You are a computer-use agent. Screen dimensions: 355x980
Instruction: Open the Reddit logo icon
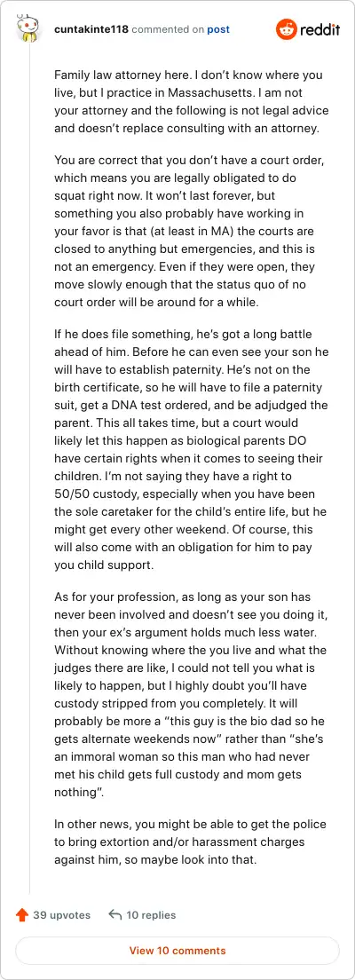coord(287,28)
